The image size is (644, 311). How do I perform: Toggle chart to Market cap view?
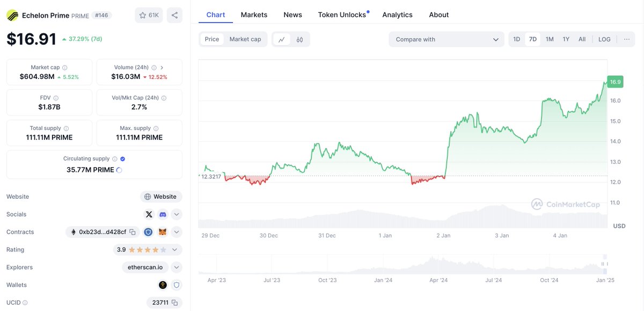[x=245, y=39]
